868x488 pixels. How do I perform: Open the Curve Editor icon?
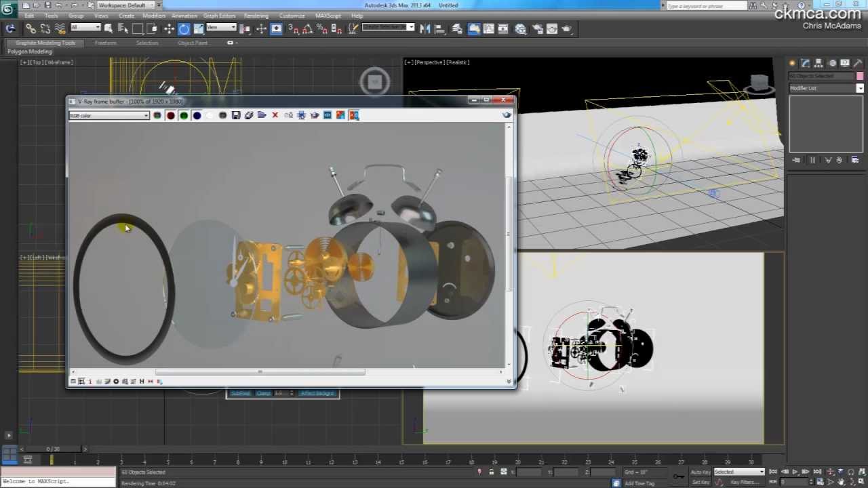click(x=488, y=28)
